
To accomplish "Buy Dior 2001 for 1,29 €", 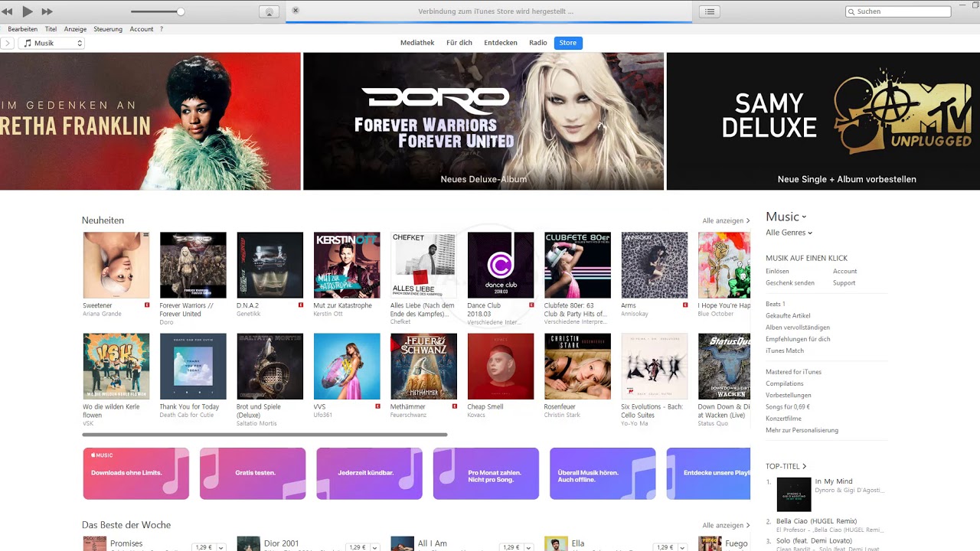I will click(x=357, y=548).
